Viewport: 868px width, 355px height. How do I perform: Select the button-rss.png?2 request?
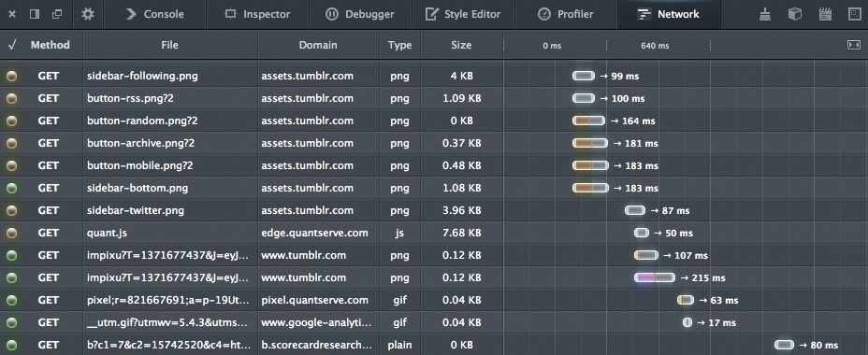[x=434, y=98]
